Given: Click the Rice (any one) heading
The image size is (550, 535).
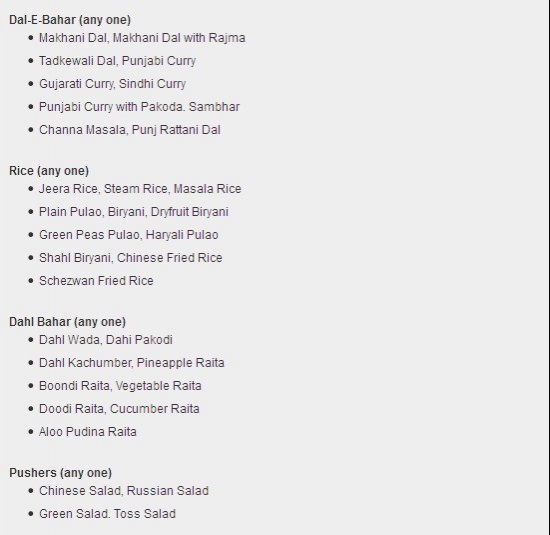Looking at the screenshot, I should [x=49, y=171].
